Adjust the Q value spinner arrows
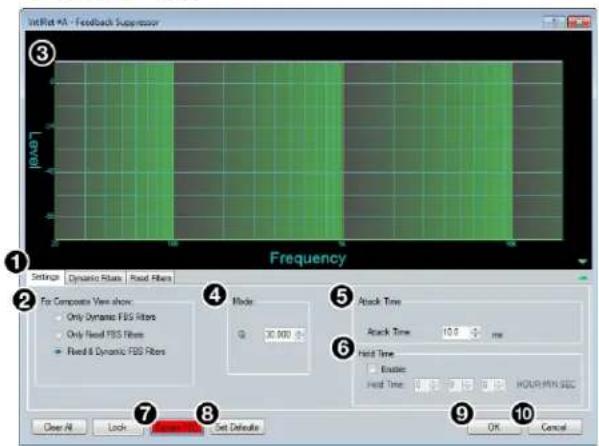This screenshot has height=446, width=599. coord(300,334)
